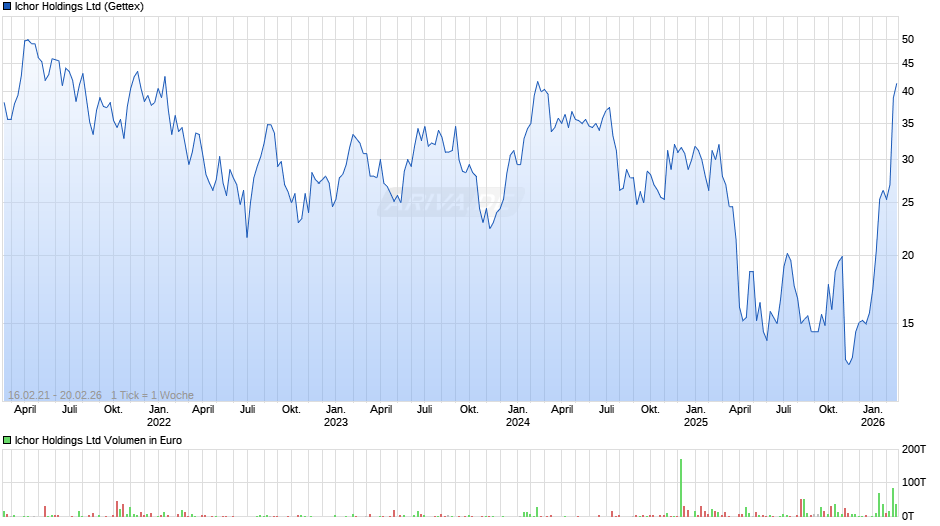This screenshot has height=526, width=940.
Task: Click the green volume legend square
Action: click(x=7, y=440)
